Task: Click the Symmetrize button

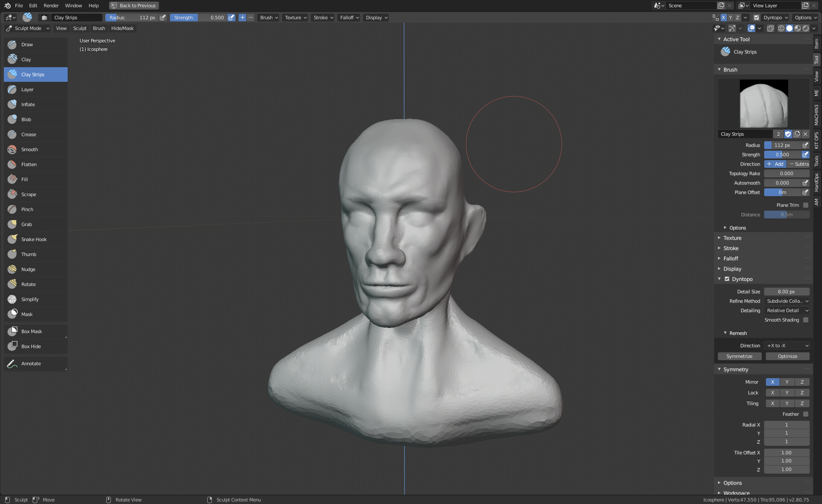Action: pos(739,356)
